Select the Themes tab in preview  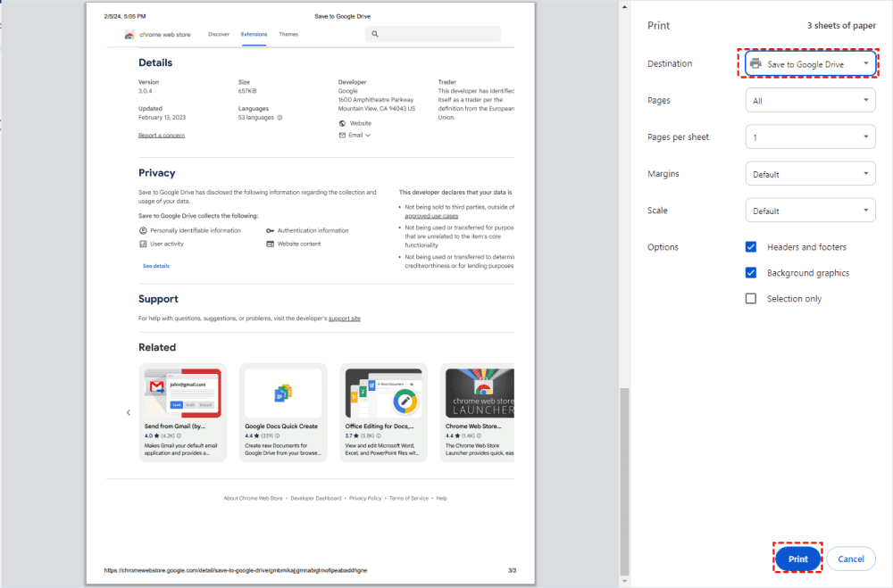click(x=288, y=34)
